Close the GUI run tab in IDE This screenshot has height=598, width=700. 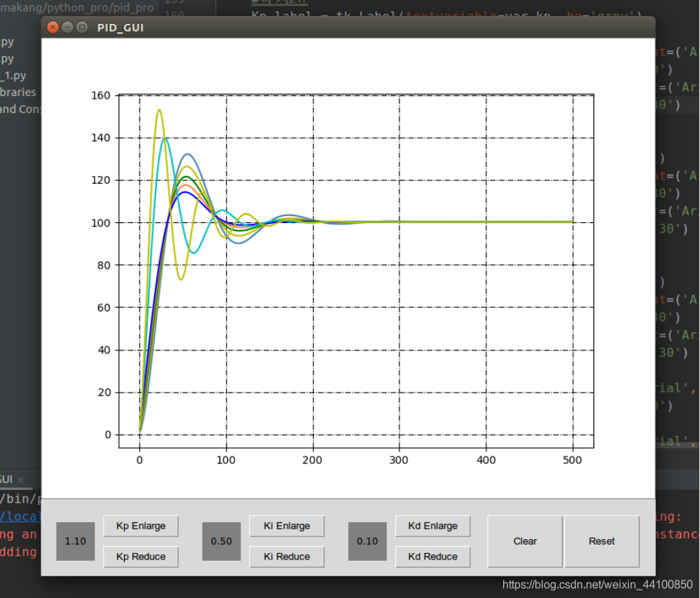click(x=21, y=480)
